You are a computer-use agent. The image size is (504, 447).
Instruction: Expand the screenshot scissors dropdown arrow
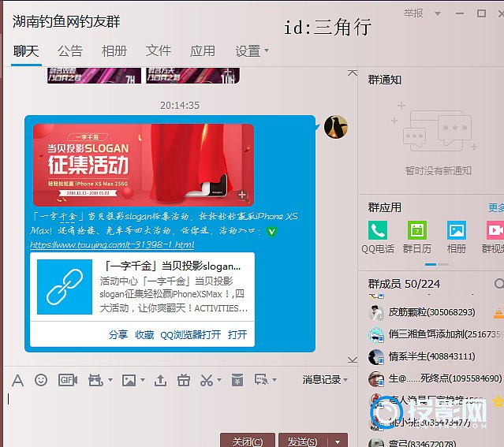click(x=219, y=380)
